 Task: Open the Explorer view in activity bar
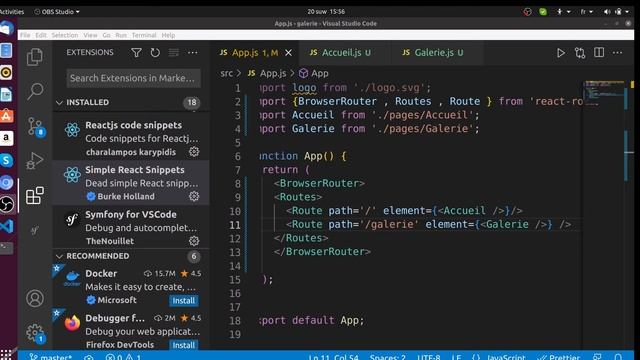[35, 56]
